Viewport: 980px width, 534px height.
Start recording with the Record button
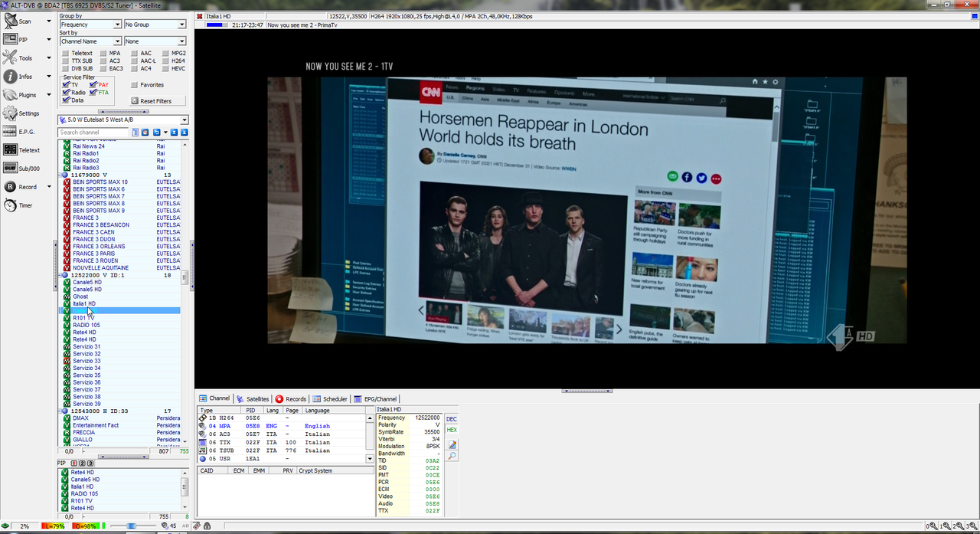pos(21,186)
